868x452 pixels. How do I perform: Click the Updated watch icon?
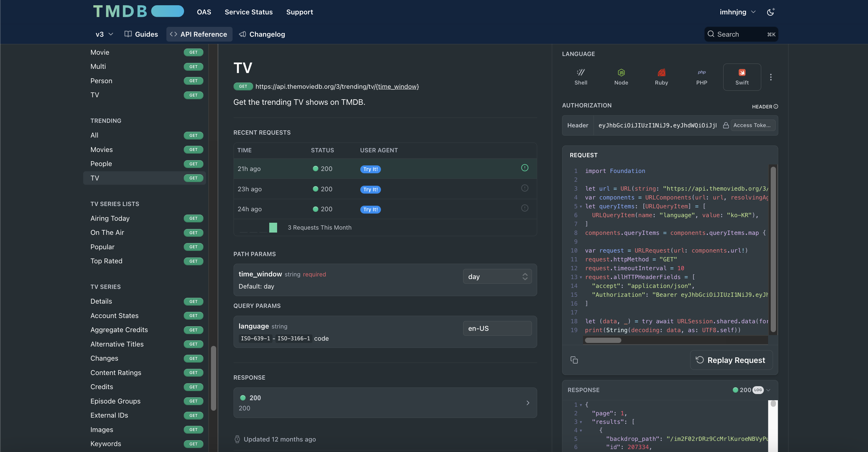(x=237, y=439)
